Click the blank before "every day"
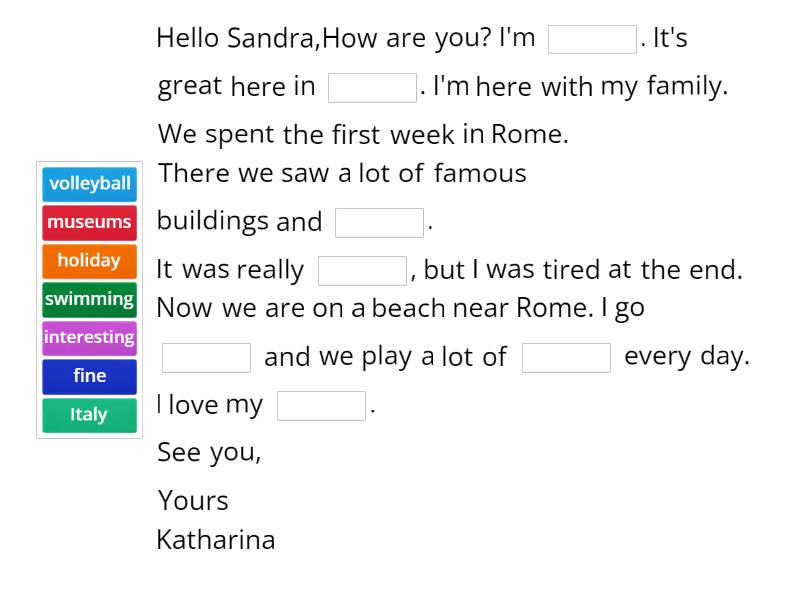 (x=566, y=358)
